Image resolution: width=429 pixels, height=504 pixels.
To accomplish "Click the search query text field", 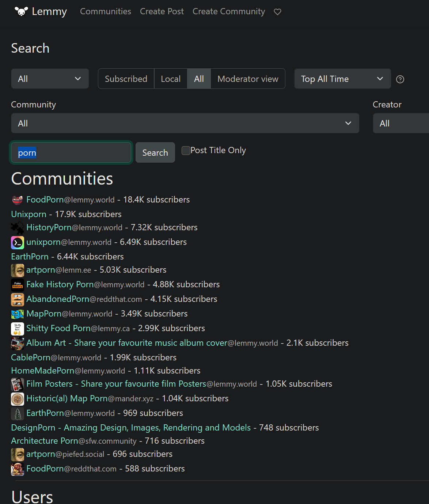I will coord(71,153).
